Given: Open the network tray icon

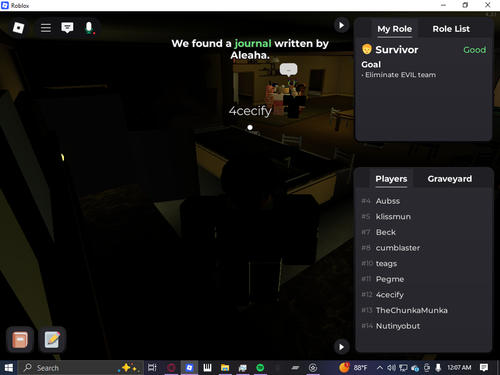Looking at the screenshot, I should 403,368.
